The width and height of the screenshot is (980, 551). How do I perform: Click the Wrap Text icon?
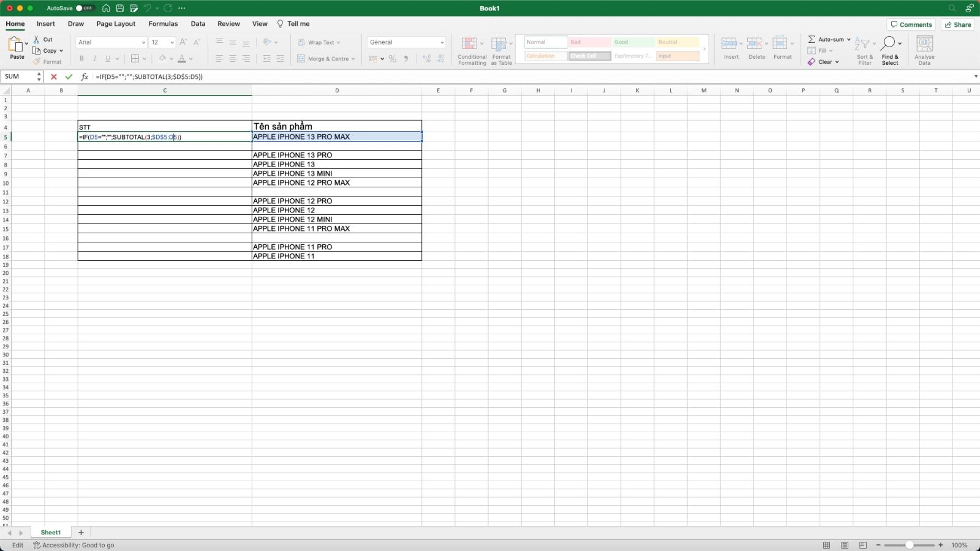[x=319, y=42]
